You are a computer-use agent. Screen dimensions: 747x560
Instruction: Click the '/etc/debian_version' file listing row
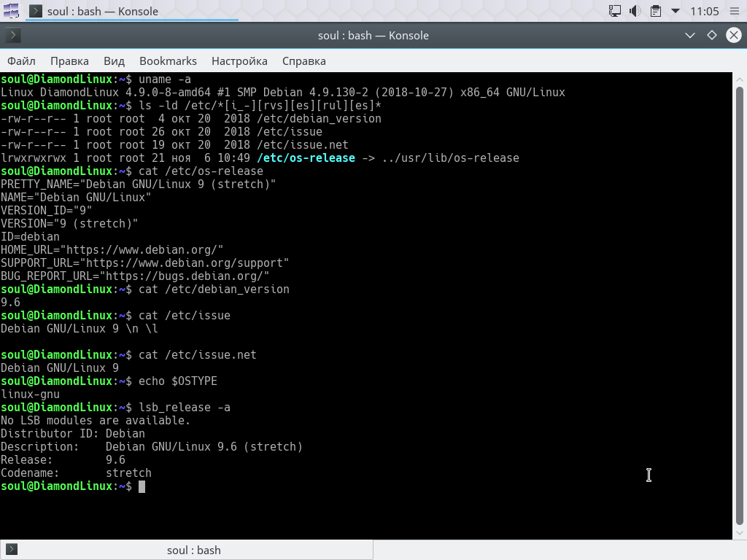click(x=190, y=119)
